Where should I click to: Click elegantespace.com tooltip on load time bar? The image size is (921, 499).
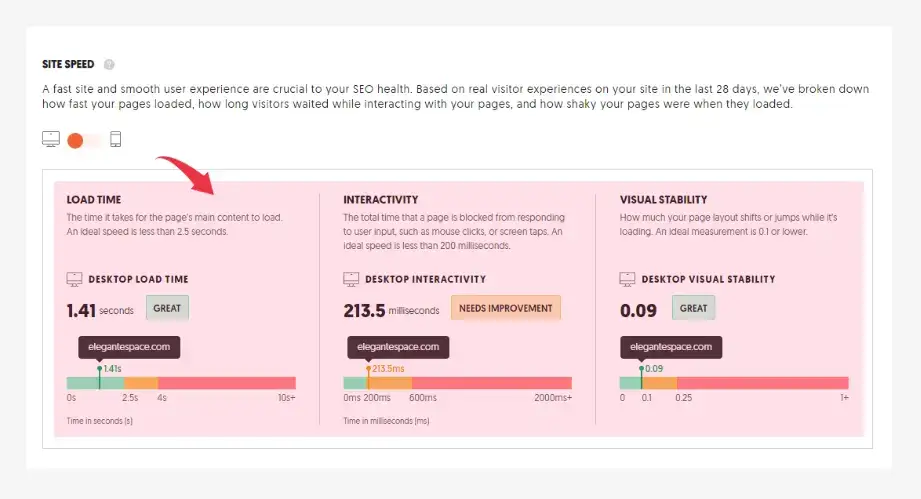125,347
